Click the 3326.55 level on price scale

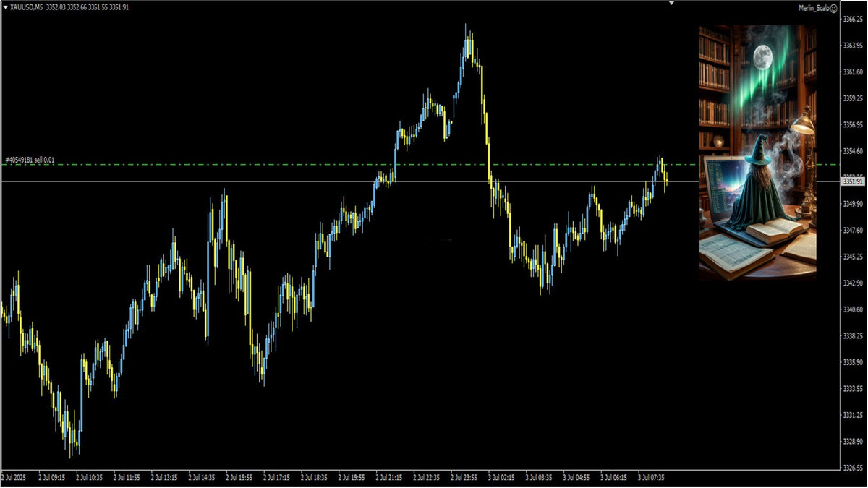click(854, 468)
